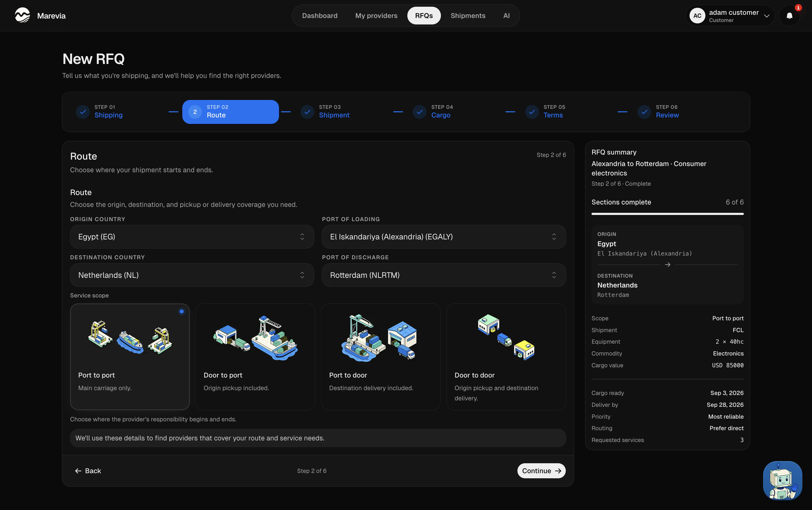
Task: Open the My providers tab
Action: 376,16
